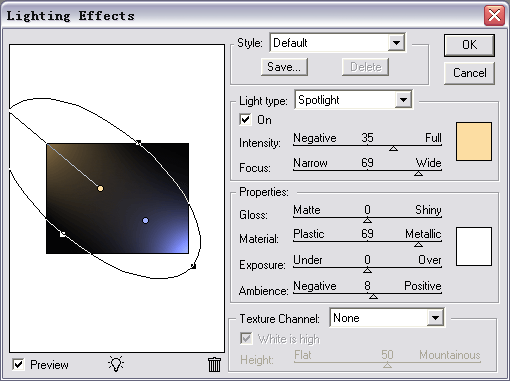This screenshot has width=510, height=381.
Task: Uncheck the light On checkbox
Action: click(x=245, y=119)
